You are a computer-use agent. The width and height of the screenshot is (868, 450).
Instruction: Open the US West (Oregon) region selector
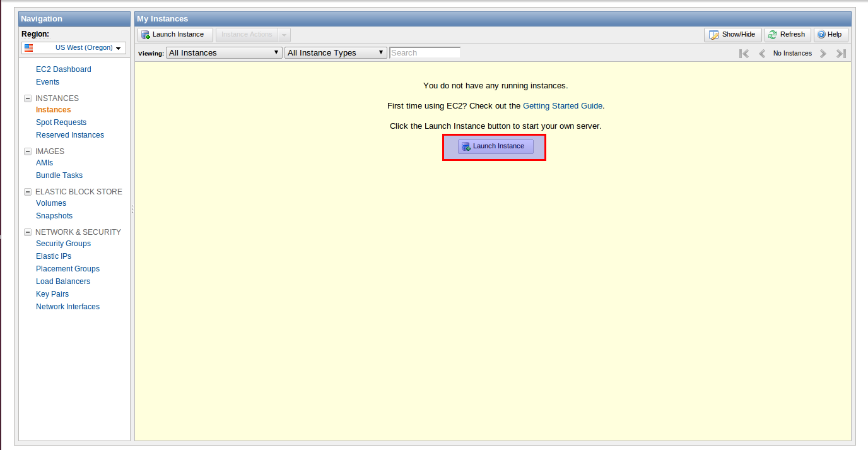point(74,48)
